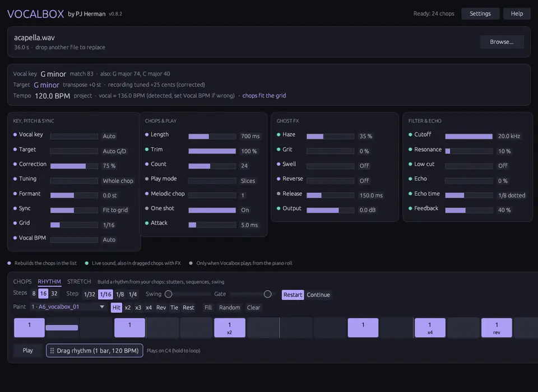Click the tie bar step cell
538x392 pixels.
(62, 328)
